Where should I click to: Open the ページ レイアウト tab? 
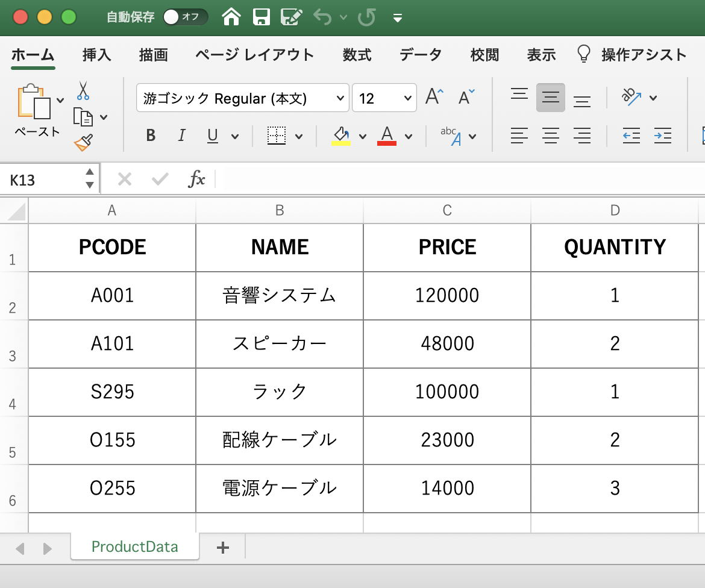tap(254, 55)
